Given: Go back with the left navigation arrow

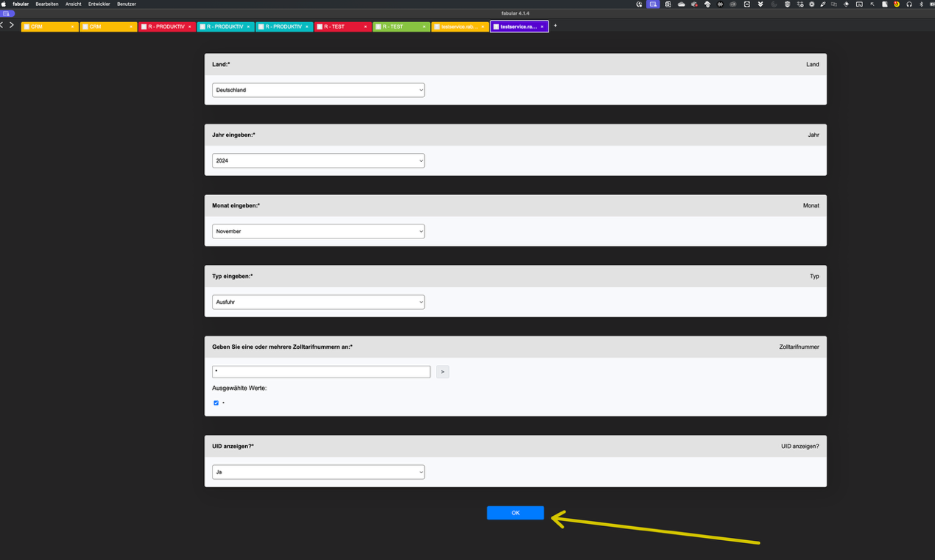Looking at the screenshot, I should click(x=2, y=25).
